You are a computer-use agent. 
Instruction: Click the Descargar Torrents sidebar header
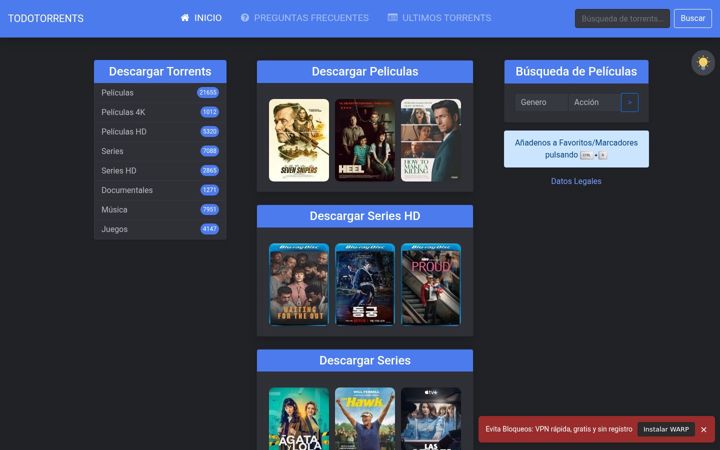(x=160, y=72)
